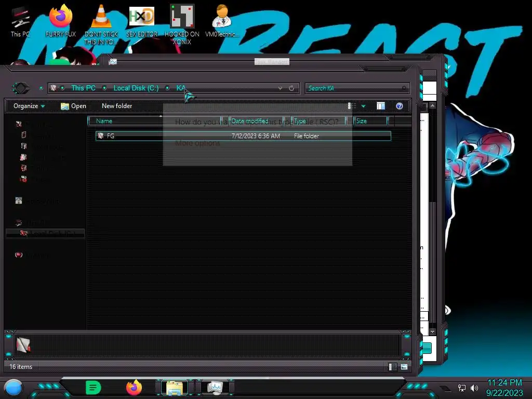Navigate to Local Disk (C:) breadcrumb
Screen dimensions: 532x399
(136, 88)
